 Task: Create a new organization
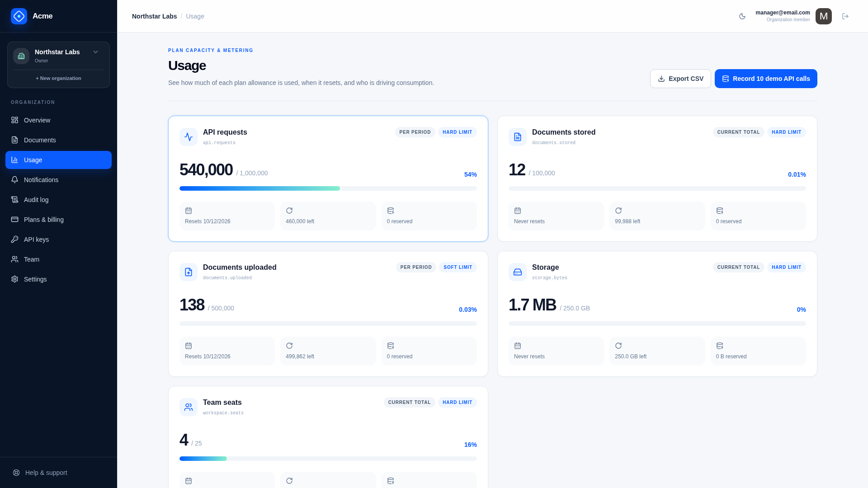(x=58, y=78)
